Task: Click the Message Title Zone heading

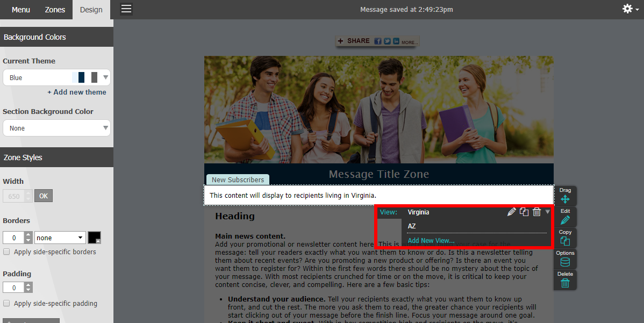Action: [378, 174]
